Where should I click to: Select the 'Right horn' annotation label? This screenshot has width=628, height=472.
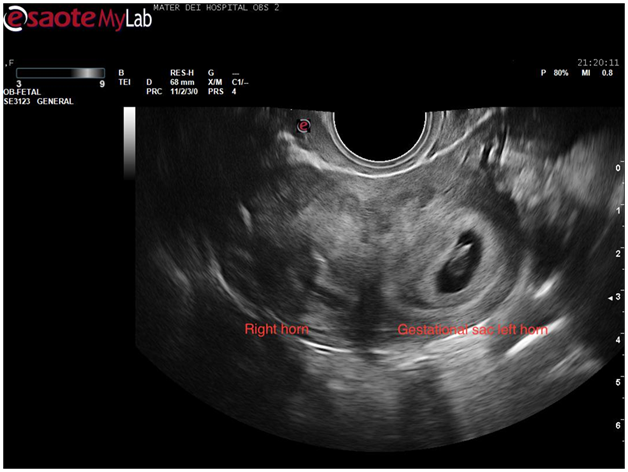click(278, 328)
